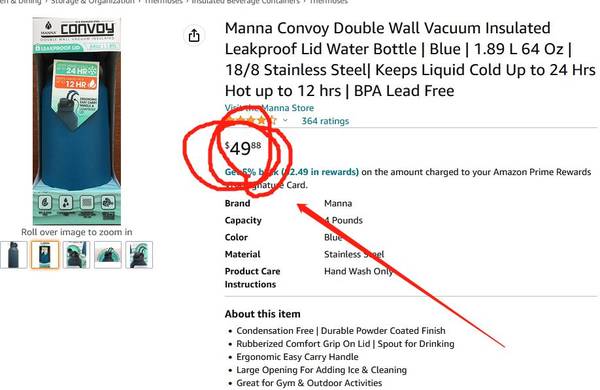Select the third thumbnail showing lid close-up

tap(77, 255)
